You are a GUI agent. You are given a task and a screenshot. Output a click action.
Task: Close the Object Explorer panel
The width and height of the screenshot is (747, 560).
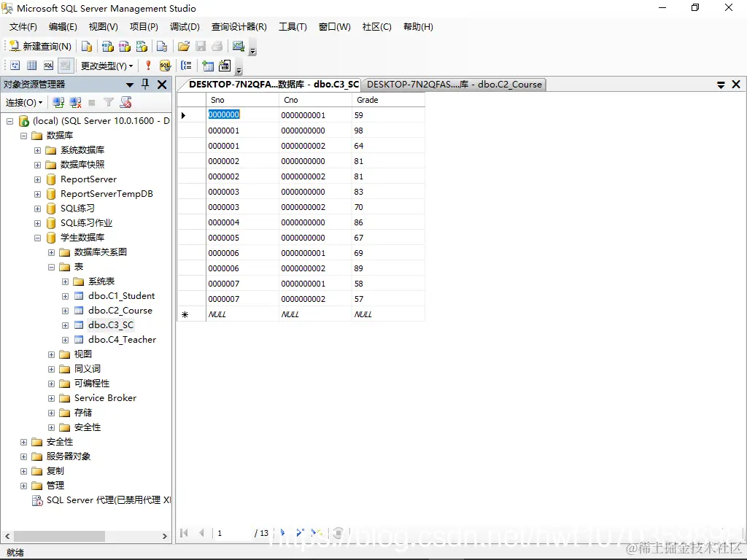click(162, 85)
